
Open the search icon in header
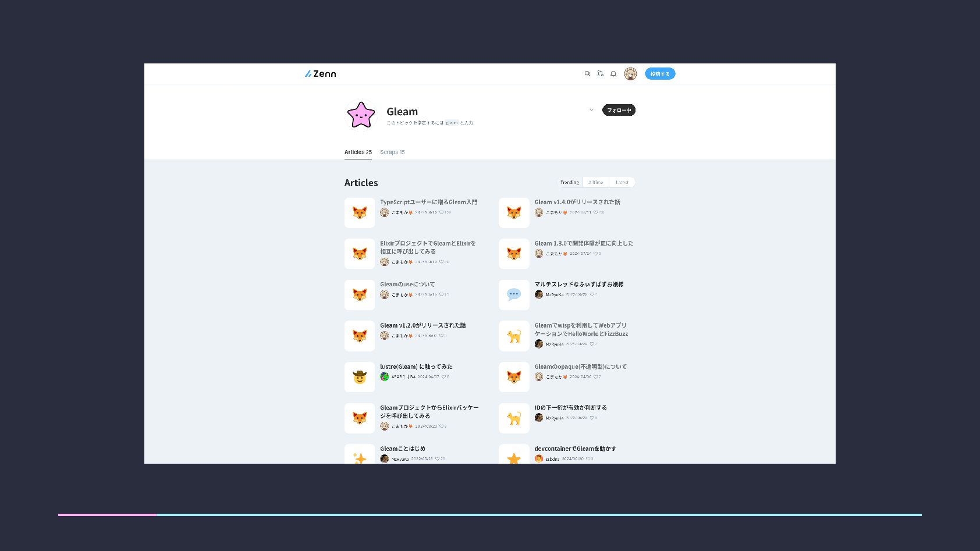[x=587, y=74]
